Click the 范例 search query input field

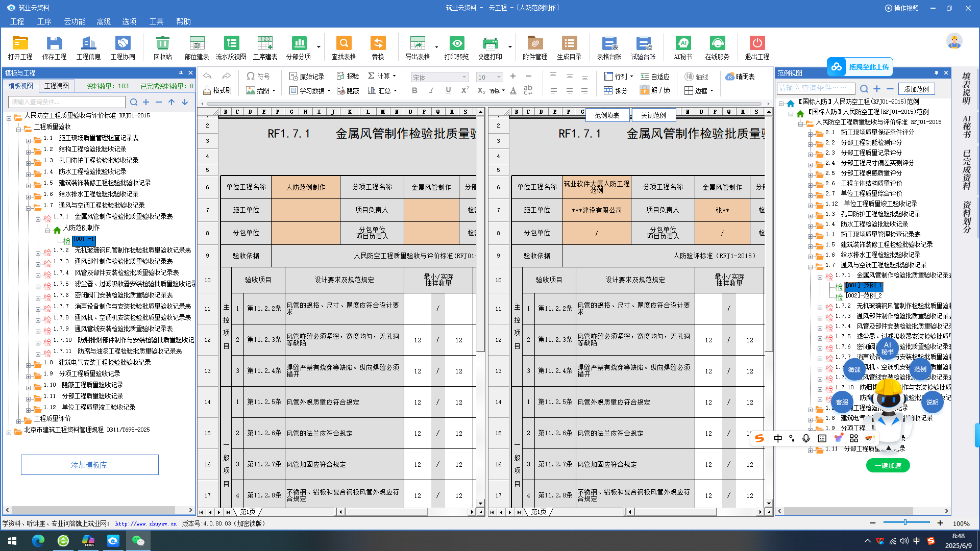(815, 88)
